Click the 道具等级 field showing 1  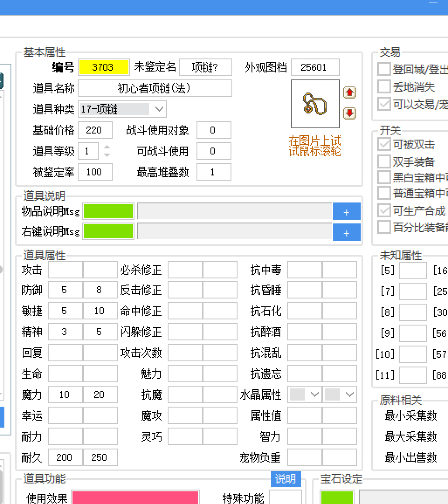coord(88,151)
